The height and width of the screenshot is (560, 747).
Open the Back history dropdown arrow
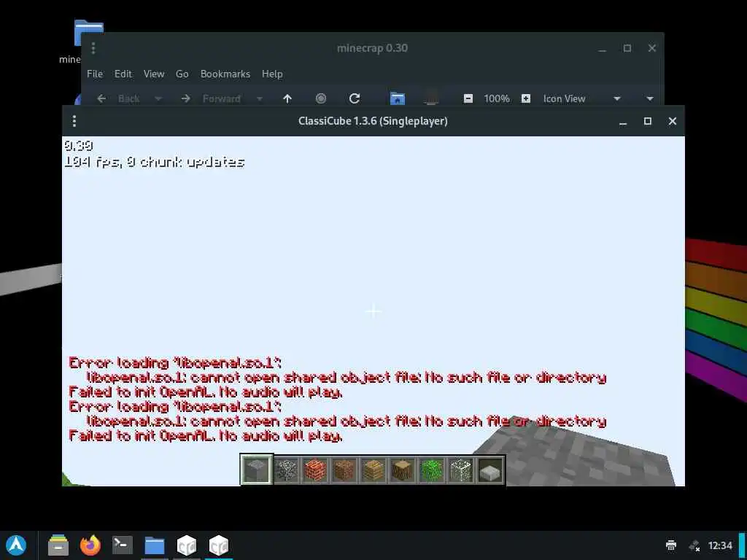(x=158, y=98)
